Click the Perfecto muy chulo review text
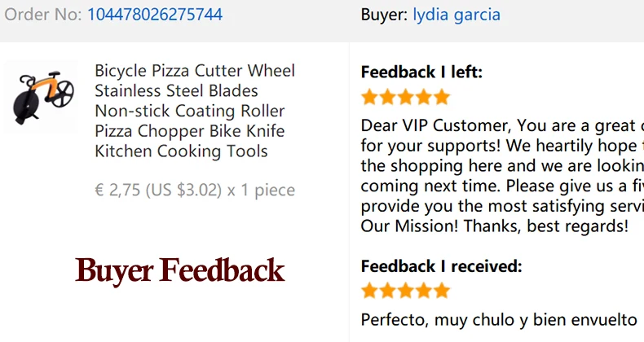 pyautogui.click(x=499, y=320)
